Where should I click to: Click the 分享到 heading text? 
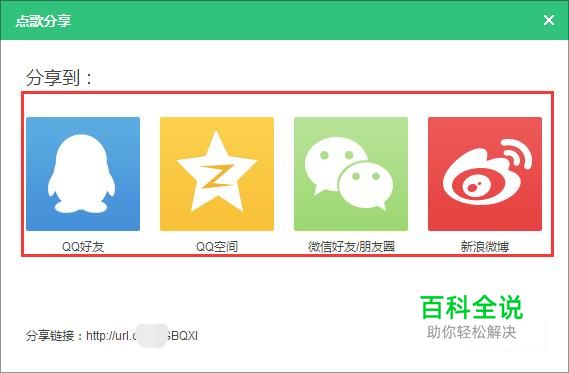pos(59,77)
